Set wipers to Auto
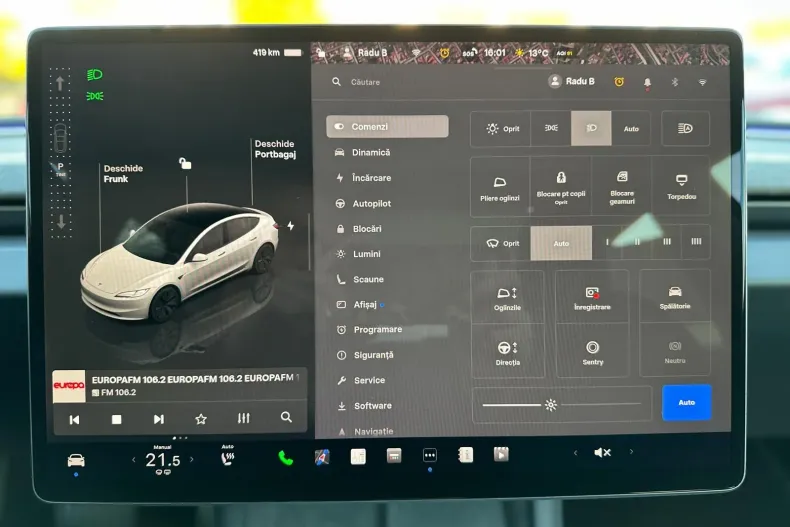This screenshot has height=527, width=790. (561, 243)
